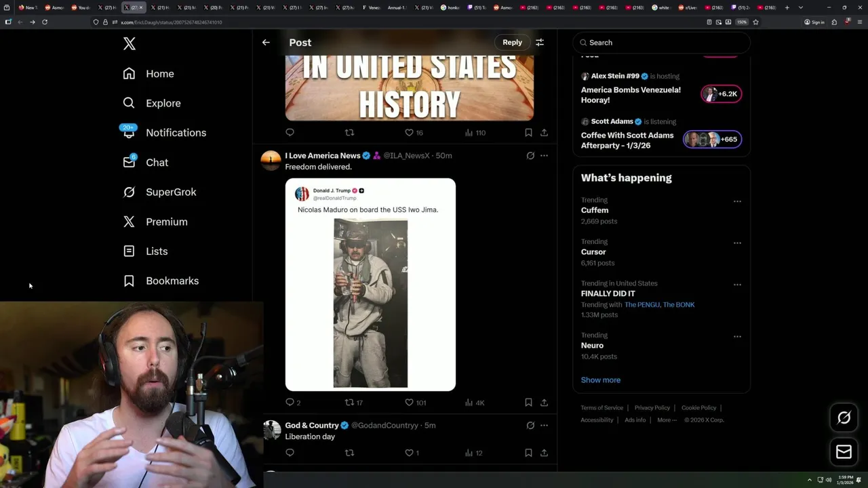Open SuperGrok from the sidebar
The height and width of the screenshot is (488, 868).
coord(159,192)
